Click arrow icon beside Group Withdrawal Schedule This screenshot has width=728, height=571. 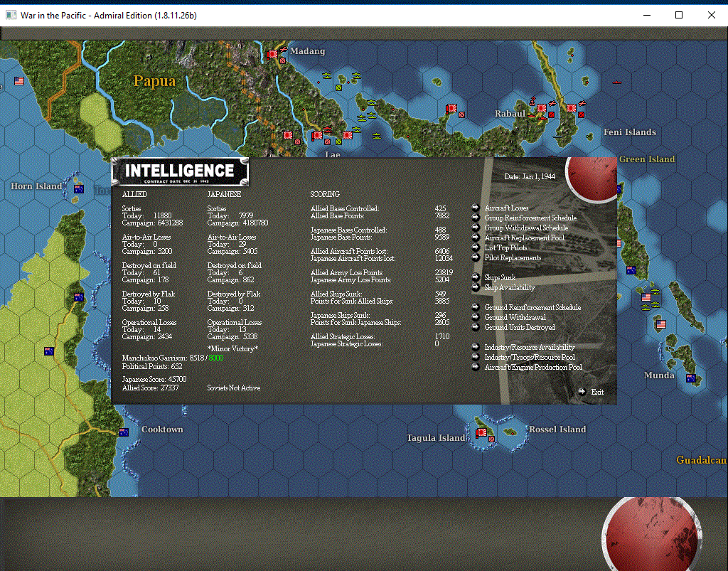click(x=476, y=228)
